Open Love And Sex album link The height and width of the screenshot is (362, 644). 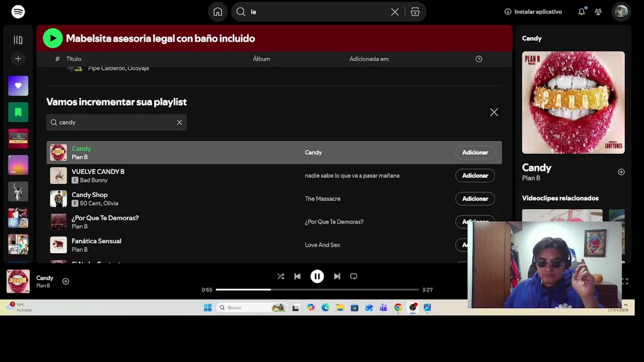point(323,245)
